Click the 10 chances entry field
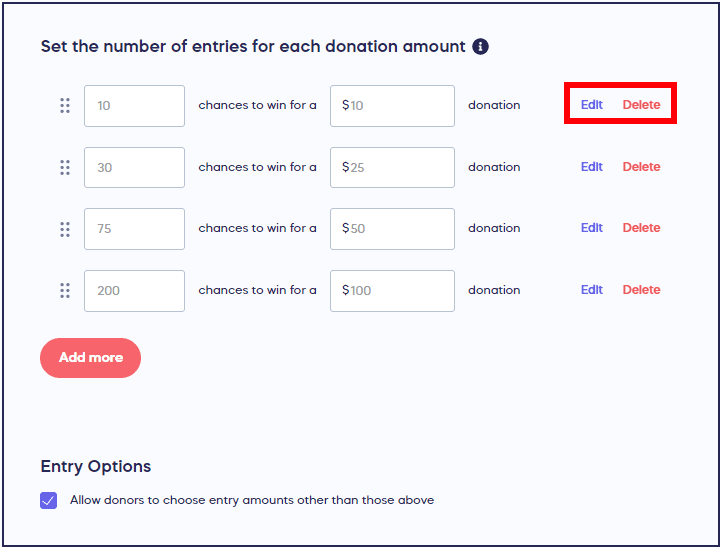 click(x=134, y=106)
